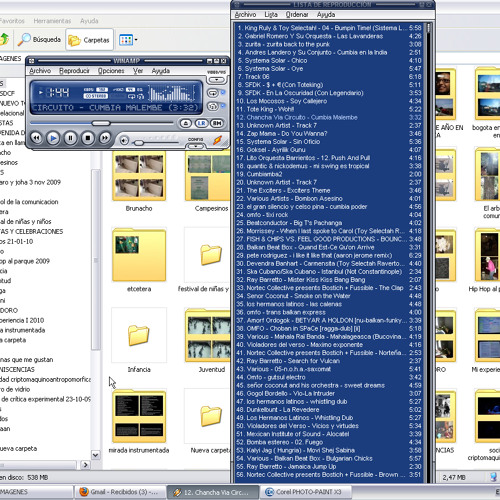
Task: Click the Winamp eject/open file button
Action: coord(186,123)
